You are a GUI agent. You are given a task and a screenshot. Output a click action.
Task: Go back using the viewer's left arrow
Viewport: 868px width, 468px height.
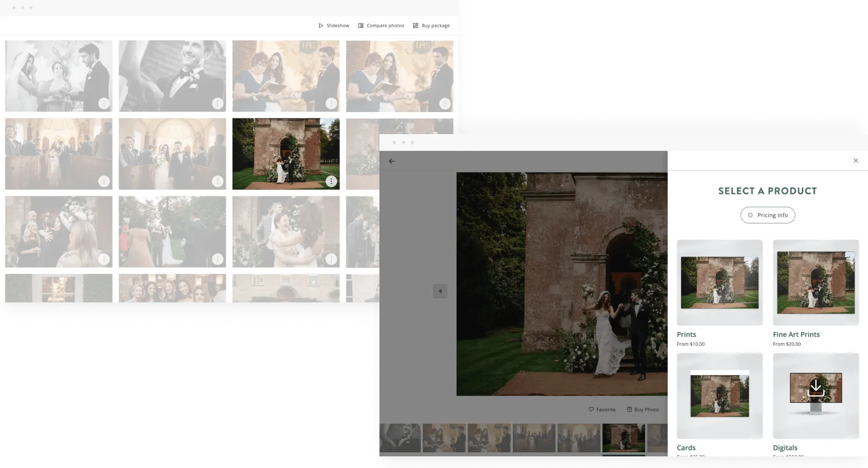392,161
